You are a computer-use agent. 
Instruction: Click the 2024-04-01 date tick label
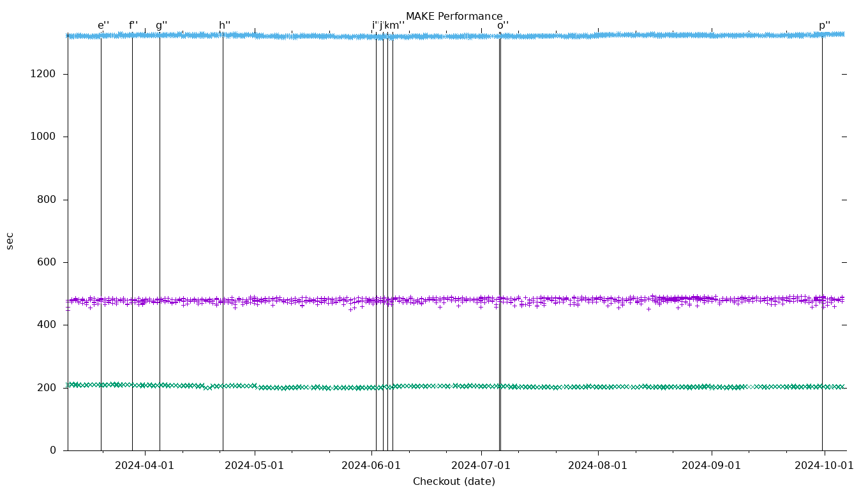click(x=144, y=466)
